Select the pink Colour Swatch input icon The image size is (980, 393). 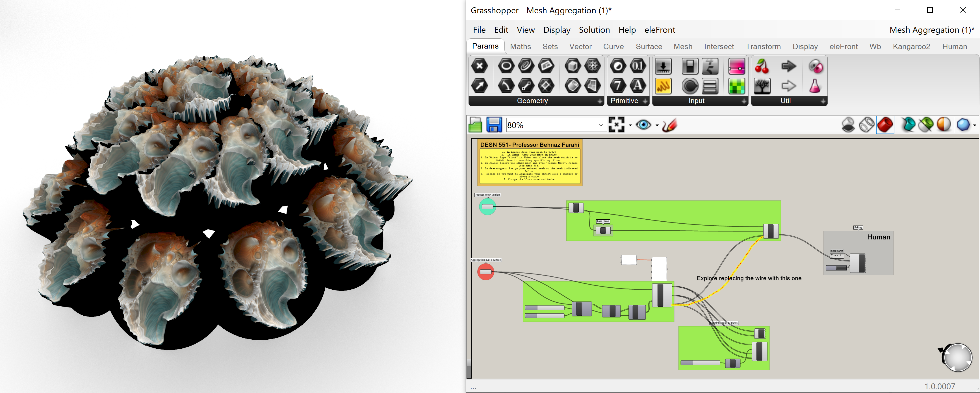737,66
